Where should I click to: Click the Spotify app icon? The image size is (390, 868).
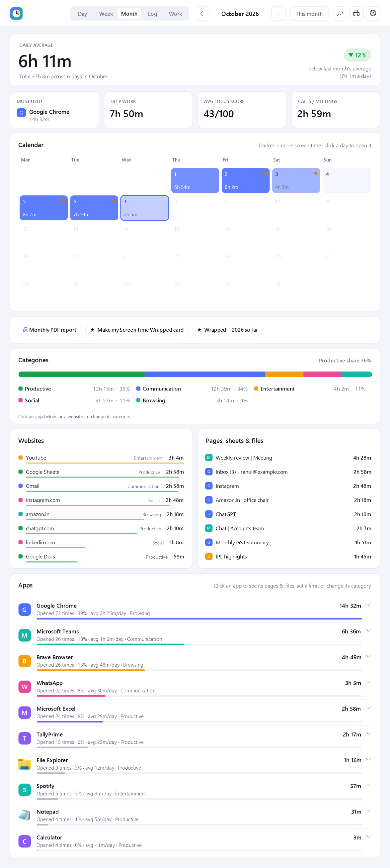[25, 790]
